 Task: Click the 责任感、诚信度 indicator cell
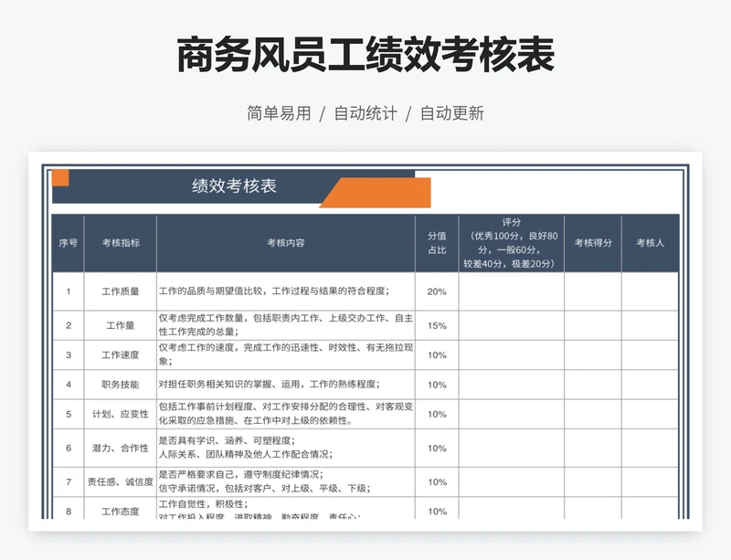pyautogui.click(x=121, y=482)
